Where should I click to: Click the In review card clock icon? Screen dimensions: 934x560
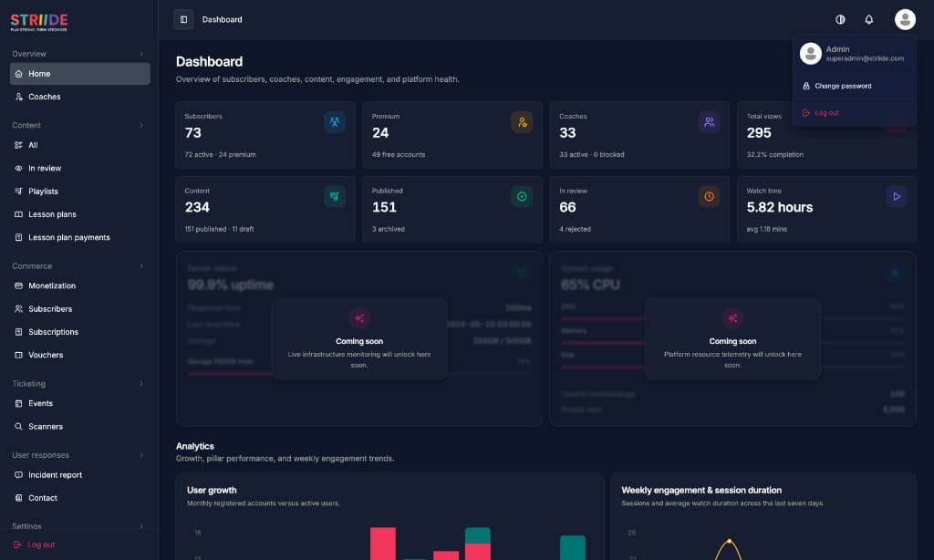point(709,197)
